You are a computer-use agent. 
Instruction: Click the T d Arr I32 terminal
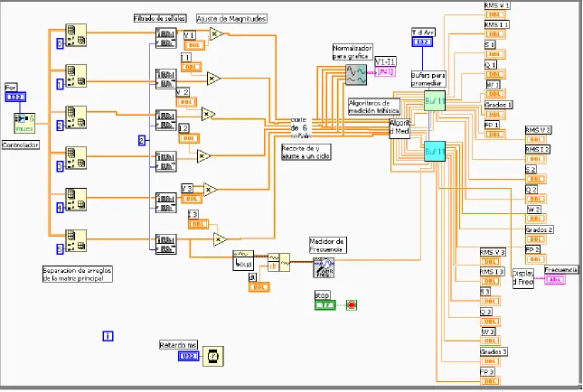tap(422, 42)
